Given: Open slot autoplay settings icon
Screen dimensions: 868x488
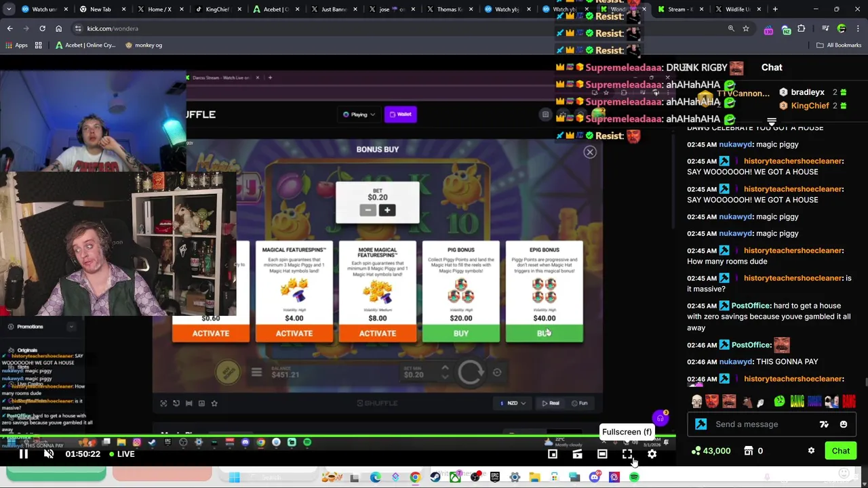Looking at the screenshot, I should coord(497,372).
